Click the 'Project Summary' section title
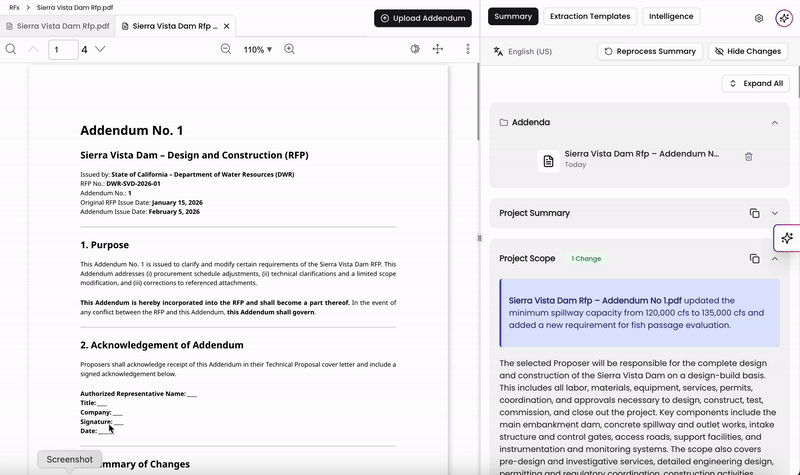800x475 pixels. tap(534, 213)
